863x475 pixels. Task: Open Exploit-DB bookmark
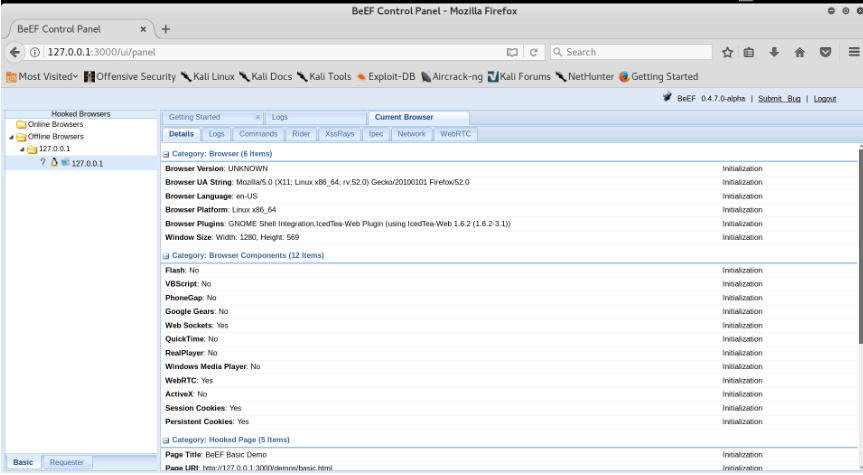(386, 77)
